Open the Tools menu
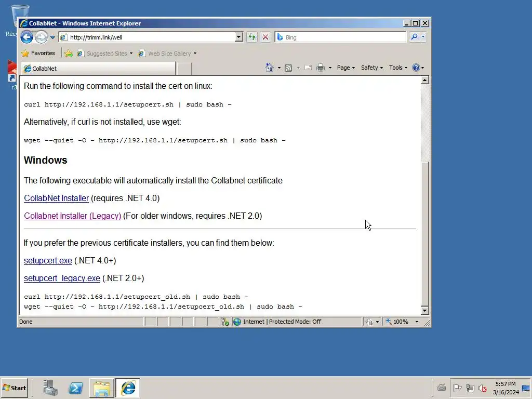Viewport: 532px width, 399px height. click(x=398, y=68)
